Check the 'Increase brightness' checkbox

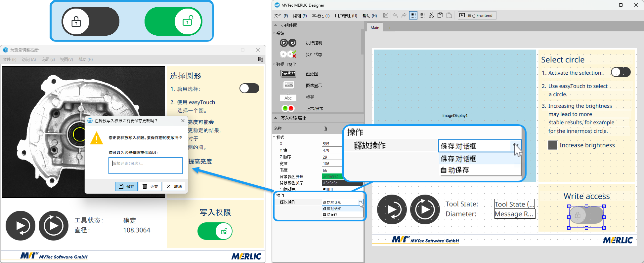[x=553, y=145]
